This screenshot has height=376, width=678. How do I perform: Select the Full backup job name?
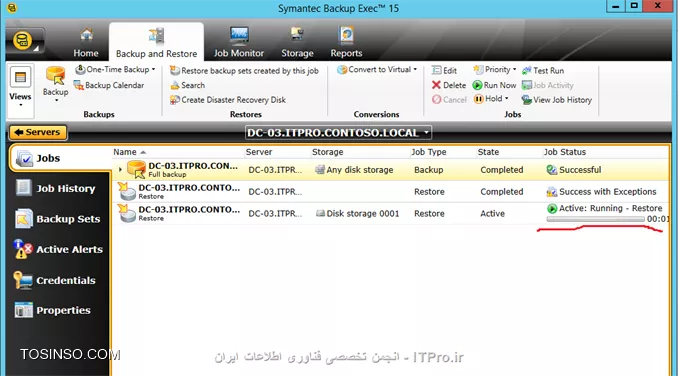pos(193,166)
